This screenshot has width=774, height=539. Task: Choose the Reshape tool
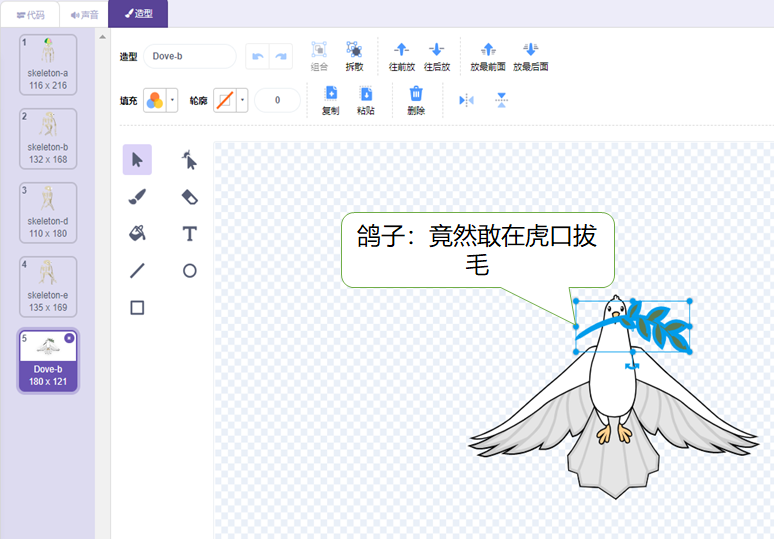click(x=190, y=159)
